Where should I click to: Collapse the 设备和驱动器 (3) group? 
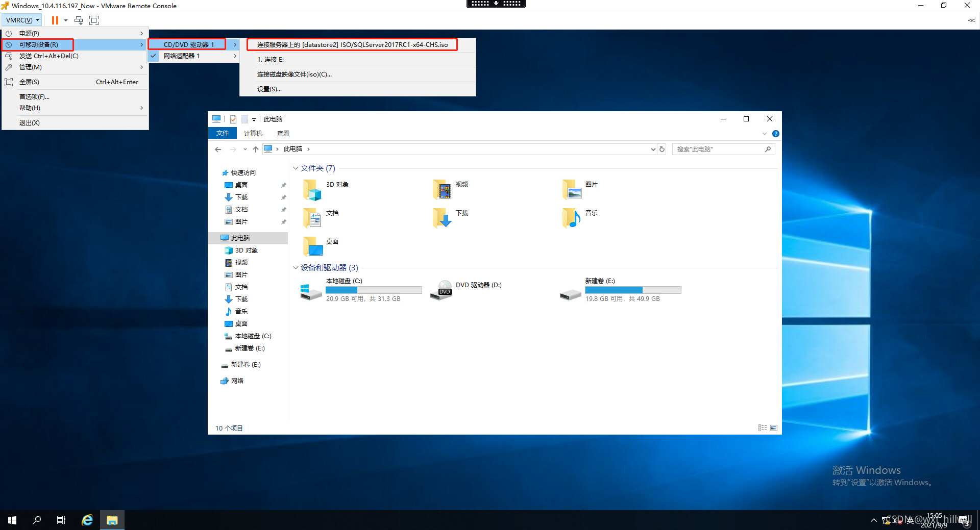coord(296,268)
